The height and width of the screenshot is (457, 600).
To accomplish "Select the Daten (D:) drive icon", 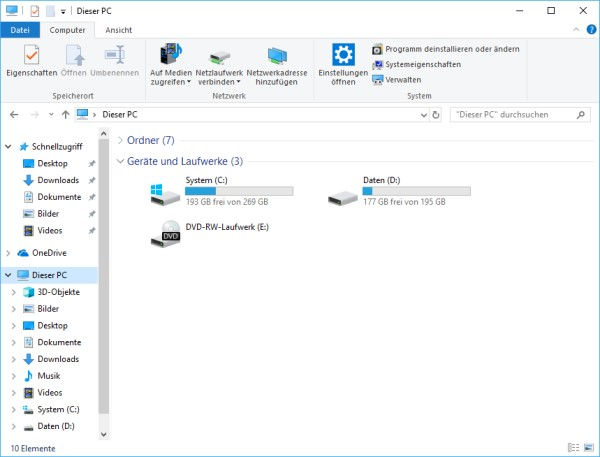I will pos(343,197).
